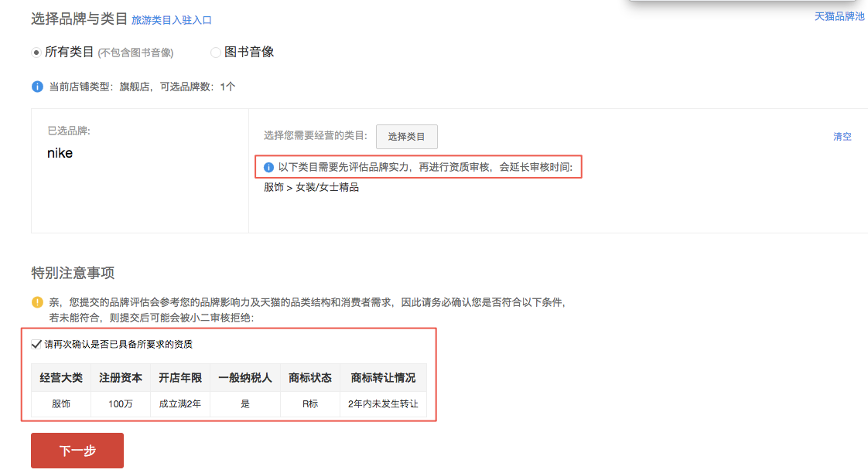Select the 所有类目 radio button

point(36,53)
